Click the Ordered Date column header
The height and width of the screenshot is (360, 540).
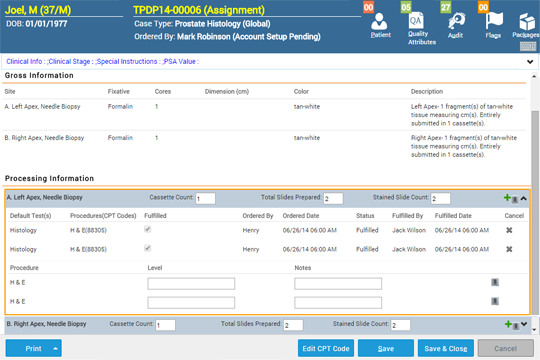(x=301, y=216)
